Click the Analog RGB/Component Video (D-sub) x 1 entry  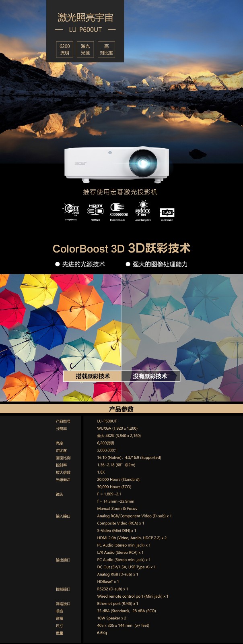pos(134,516)
